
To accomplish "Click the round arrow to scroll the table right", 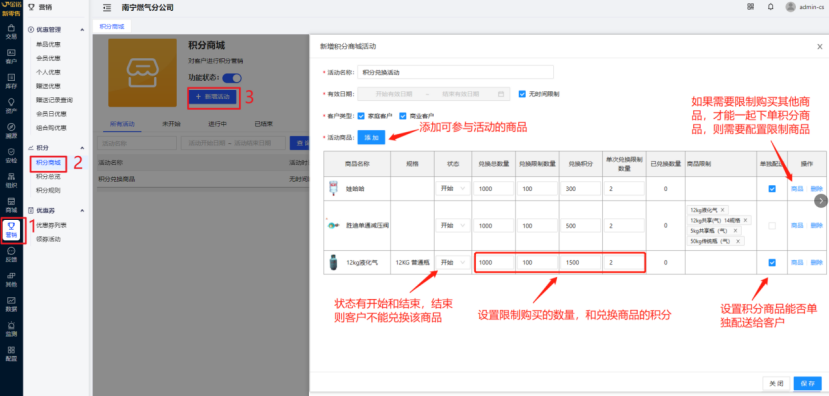I will (821, 200).
